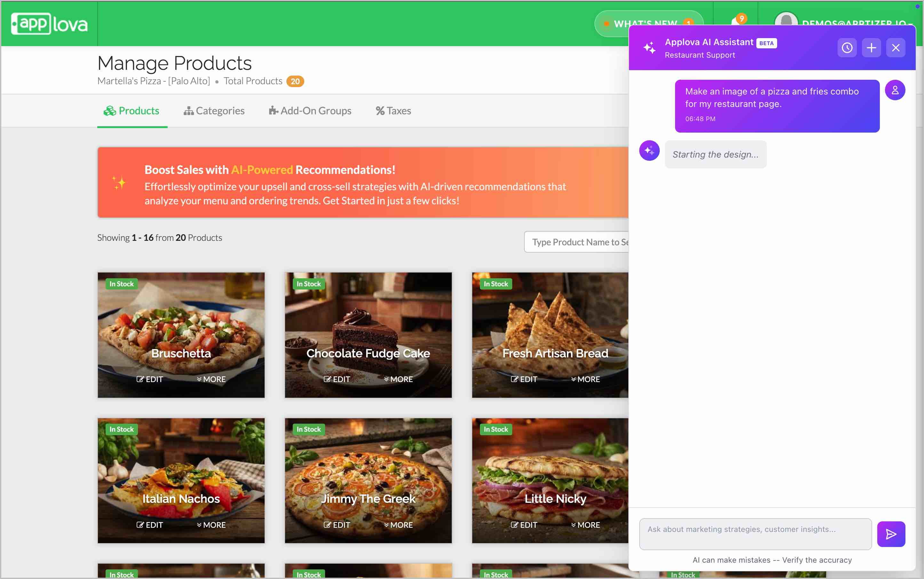The width and height of the screenshot is (924, 579).
Task: Start a new chat with plus icon
Action: pyautogui.click(x=871, y=48)
